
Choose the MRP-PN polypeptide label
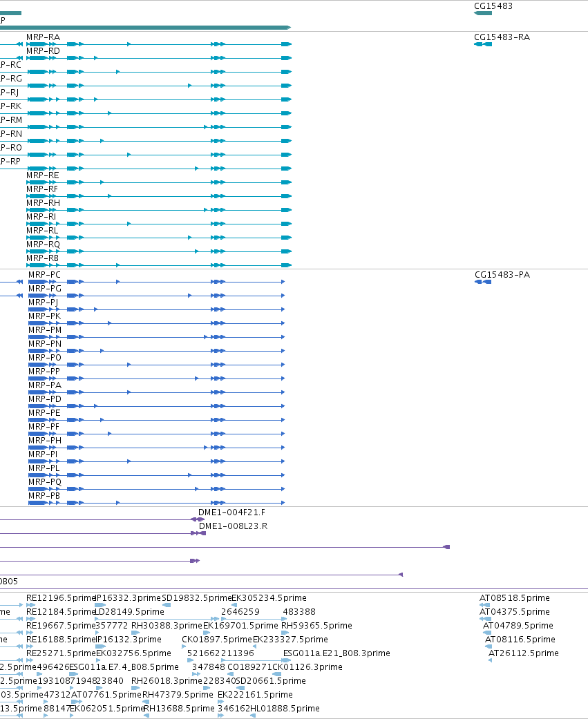pos(45,343)
